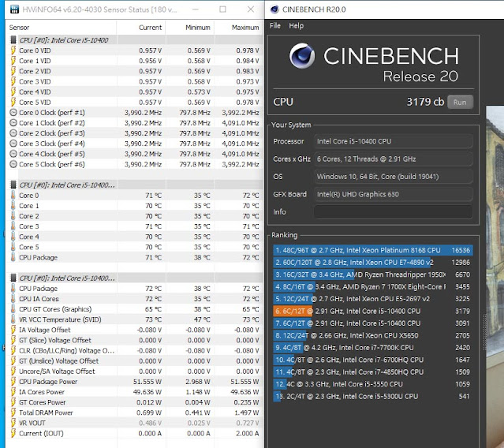This screenshot has height=448, width=504.
Task: Open the Help menu in Cinebench
Action: (296, 25)
